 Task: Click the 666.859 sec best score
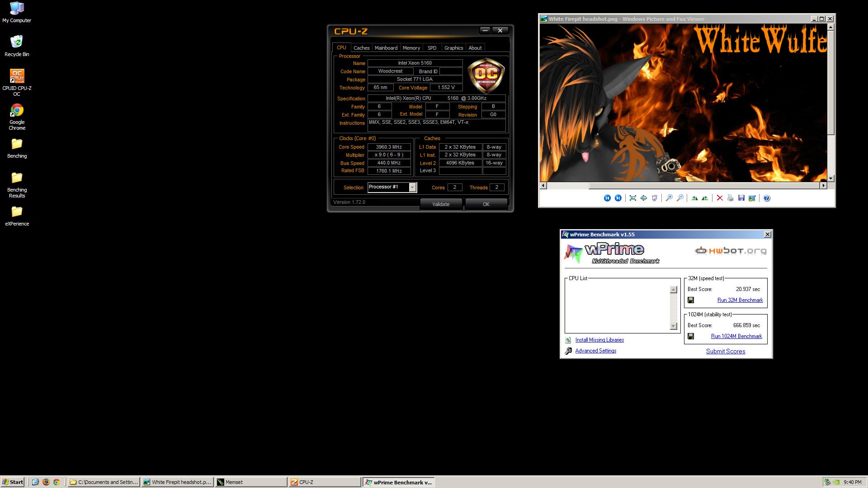(746, 325)
